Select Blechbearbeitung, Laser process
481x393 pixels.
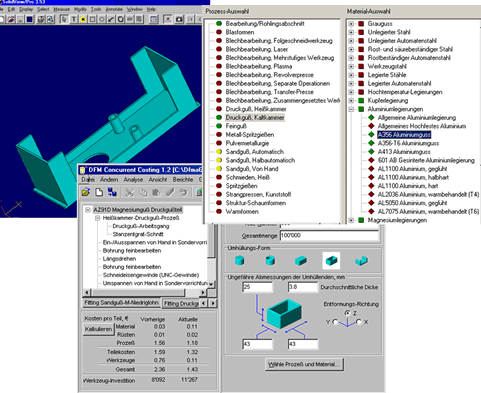257,49
